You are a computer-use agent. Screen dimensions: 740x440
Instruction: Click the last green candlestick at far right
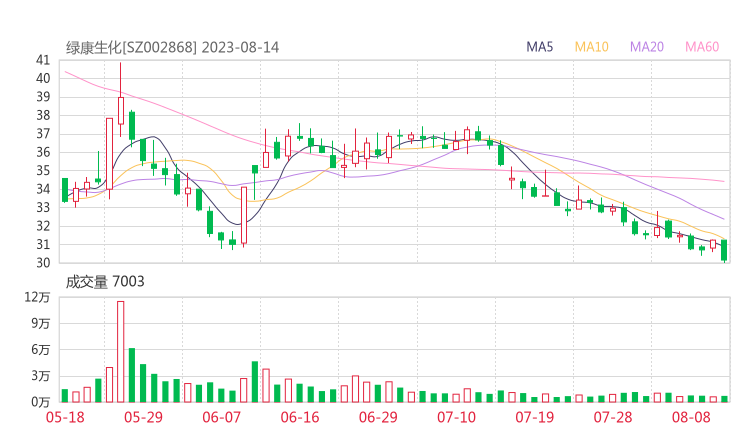[x=724, y=250]
